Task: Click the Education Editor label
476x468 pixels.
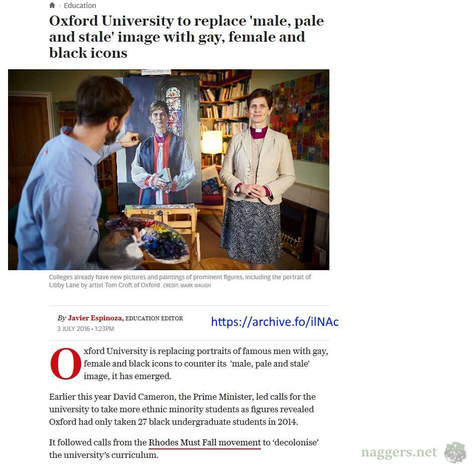Action: 154,318
